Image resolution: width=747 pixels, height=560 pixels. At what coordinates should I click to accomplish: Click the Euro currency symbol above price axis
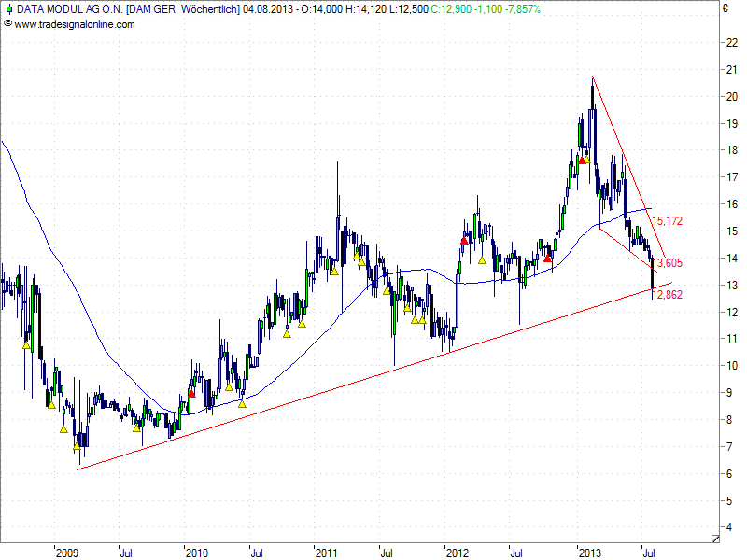point(724,9)
